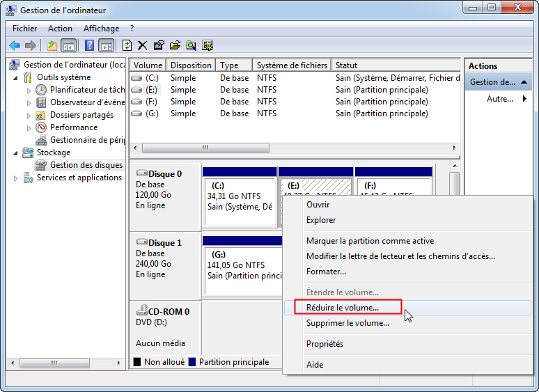Click the Up one level folder icon
The image size is (539, 392).
[x=52, y=45]
